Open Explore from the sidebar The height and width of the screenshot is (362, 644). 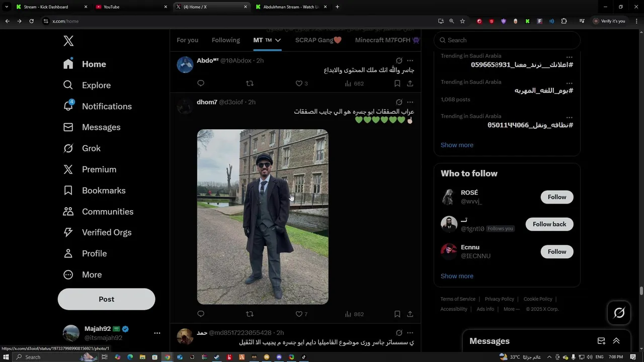point(87,85)
